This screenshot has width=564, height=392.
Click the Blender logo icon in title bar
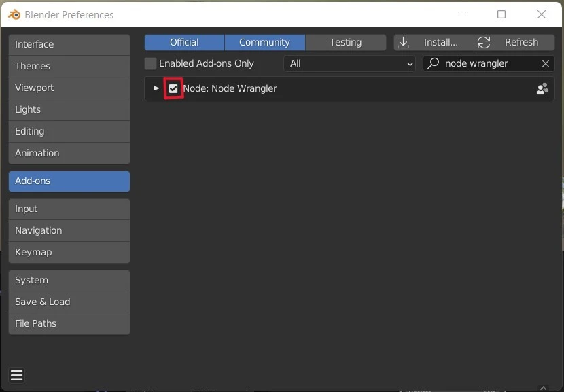tap(14, 15)
